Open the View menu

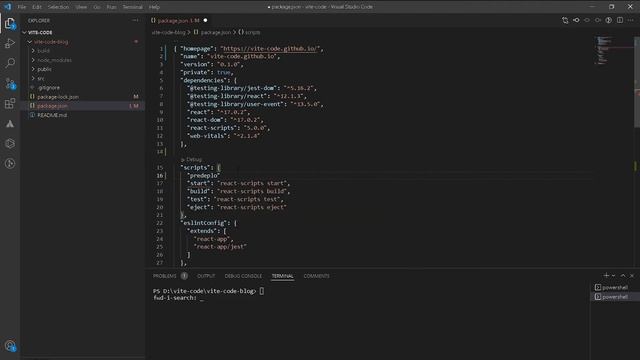(x=81, y=7)
